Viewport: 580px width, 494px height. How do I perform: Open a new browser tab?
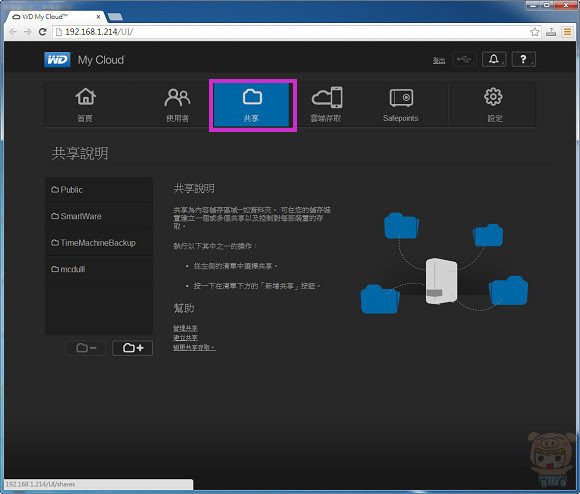115,17
